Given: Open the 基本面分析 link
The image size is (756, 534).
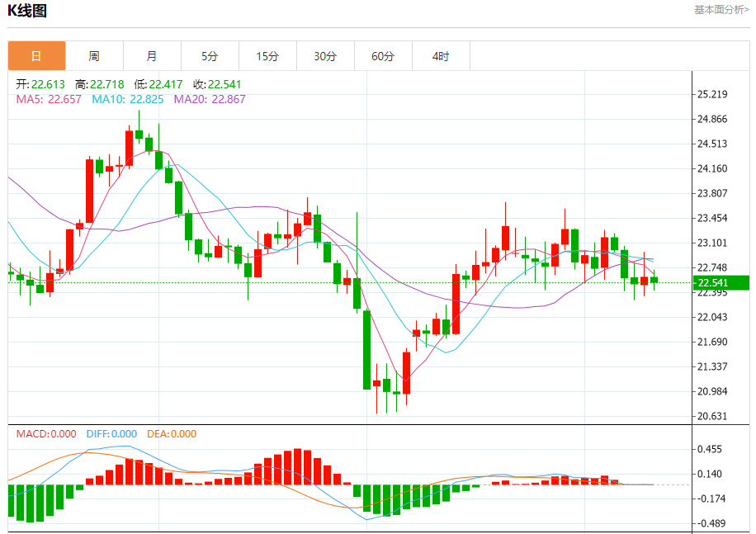Looking at the screenshot, I should pos(721,10).
